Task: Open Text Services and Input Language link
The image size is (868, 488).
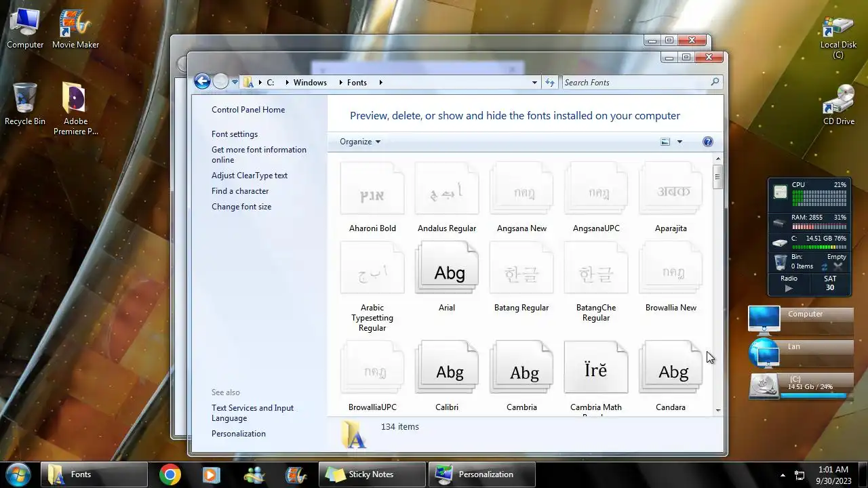Action: tap(253, 413)
